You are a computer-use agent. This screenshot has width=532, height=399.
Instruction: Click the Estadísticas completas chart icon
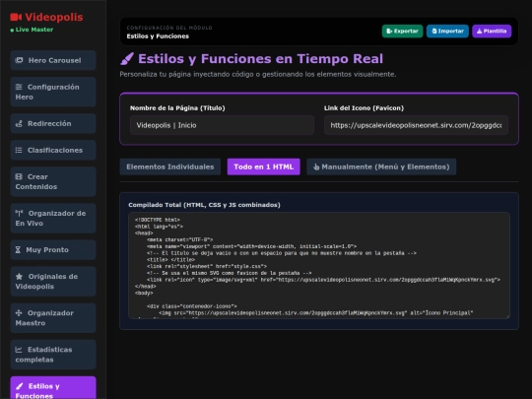(x=19, y=350)
